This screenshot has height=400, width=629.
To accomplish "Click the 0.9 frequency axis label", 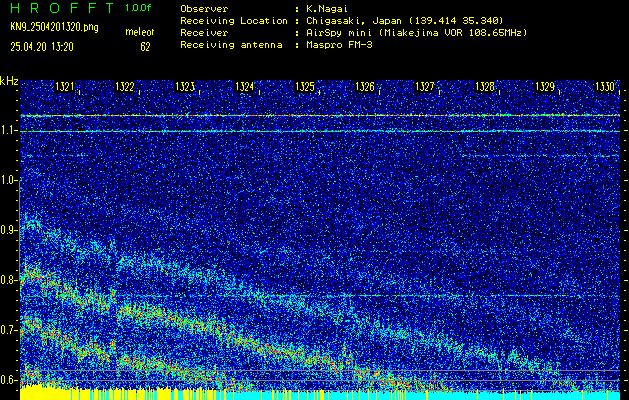I will click(8, 230).
